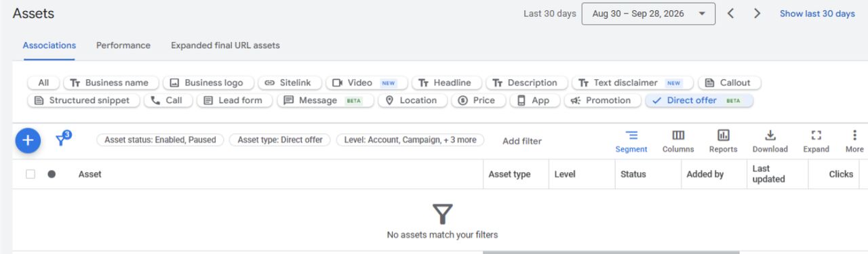Click Add filter field

click(522, 141)
